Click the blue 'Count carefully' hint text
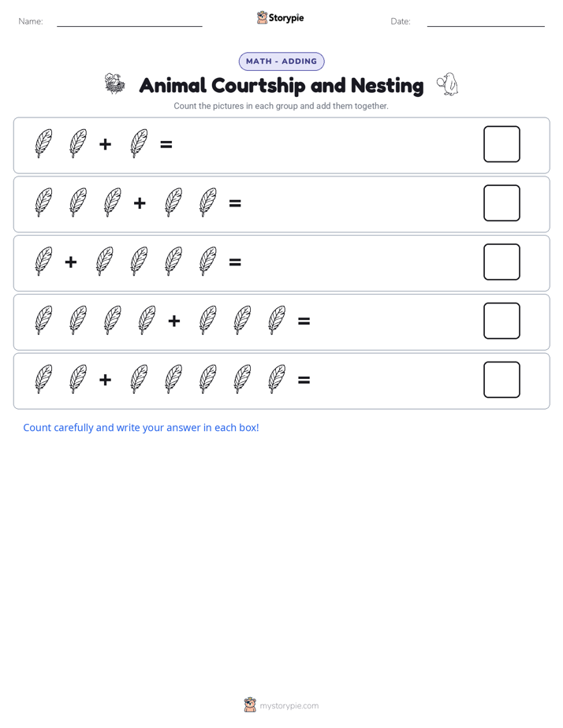The width and height of the screenshot is (563, 728). click(x=141, y=428)
